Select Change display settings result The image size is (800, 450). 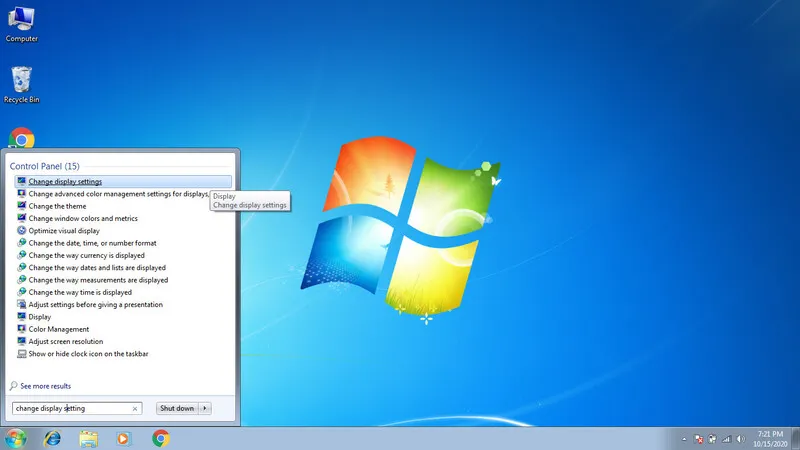point(123,182)
